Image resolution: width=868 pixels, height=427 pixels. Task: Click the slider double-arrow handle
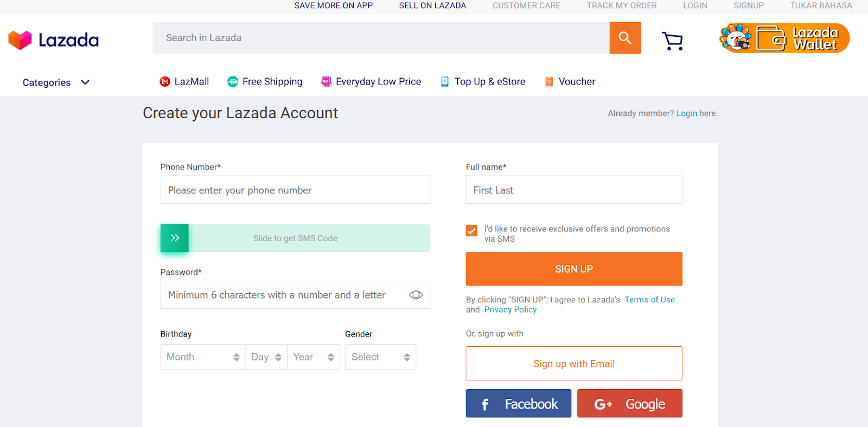tap(175, 238)
